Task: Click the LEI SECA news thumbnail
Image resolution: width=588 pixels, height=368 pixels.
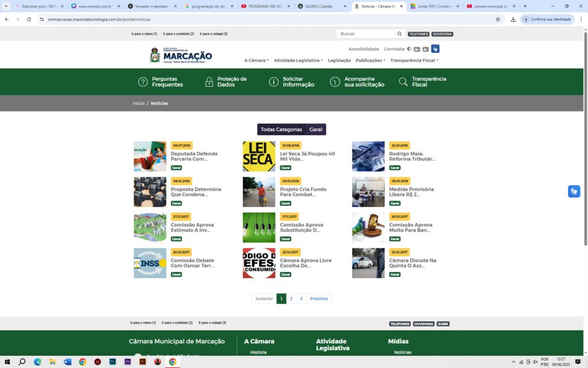Action: click(x=259, y=156)
